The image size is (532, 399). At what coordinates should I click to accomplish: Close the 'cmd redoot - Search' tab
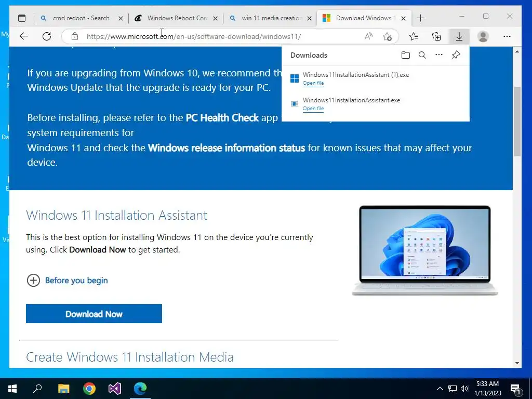pyautogui.click(x=121, y=19)
